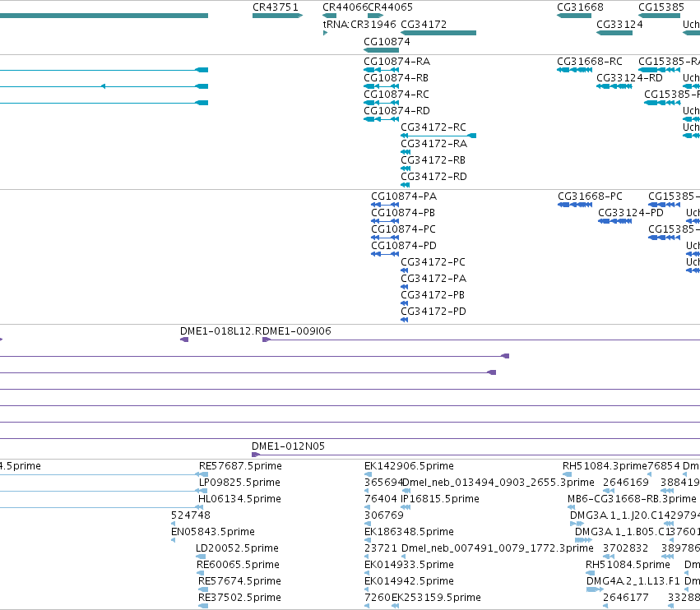Click MB6-CG31668-RB.3prime
The height and width of the screenshot is (610, 700).
[632, 499]
